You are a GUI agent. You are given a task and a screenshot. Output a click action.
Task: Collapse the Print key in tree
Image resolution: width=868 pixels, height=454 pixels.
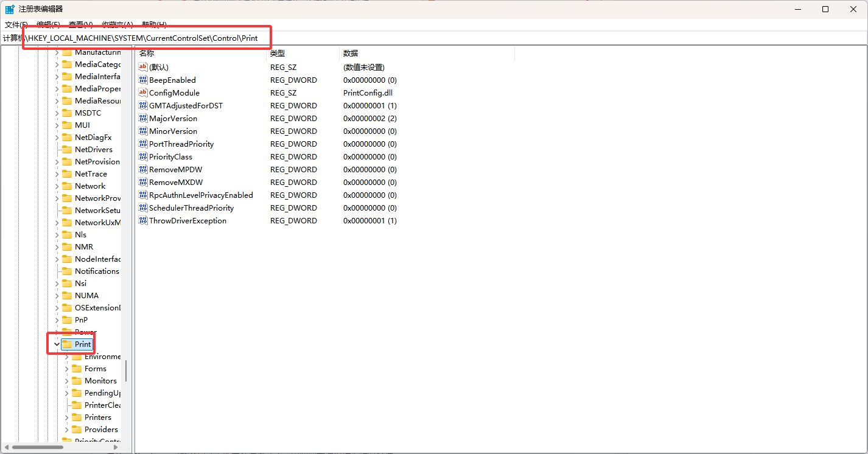click(x=57, y=344)
